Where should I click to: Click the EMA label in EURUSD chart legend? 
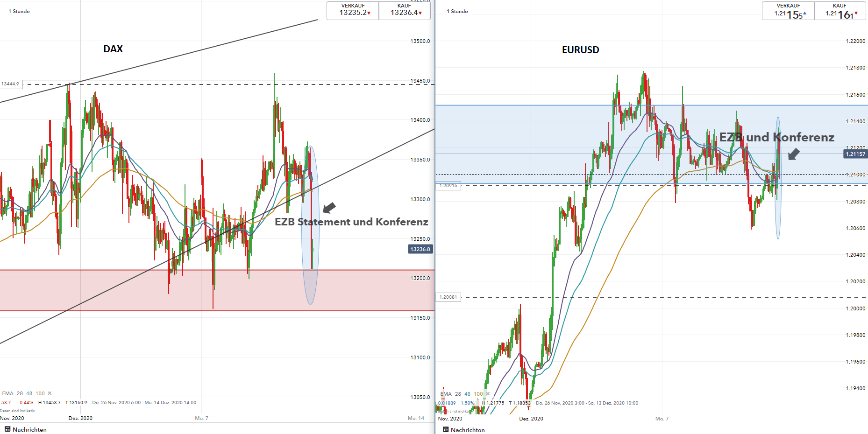pos(446,394)
